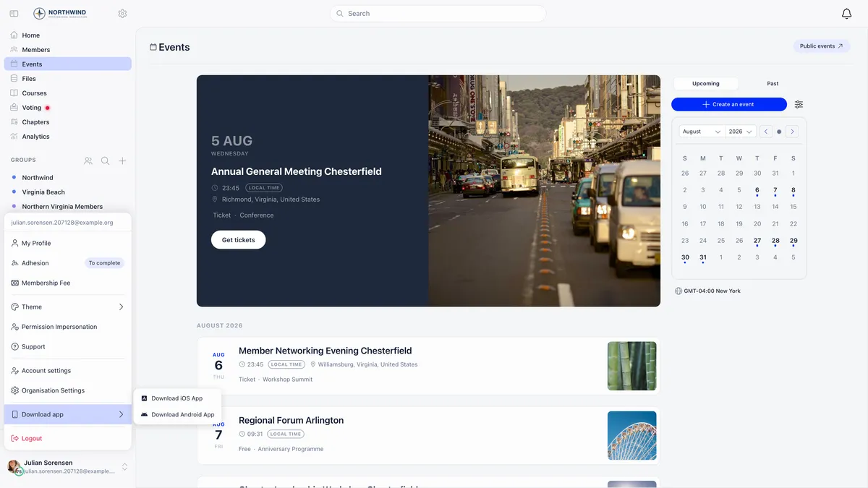Switch to the Upcoming tab
This screenshot has width=868, height=488.
(x=705, y=83)
